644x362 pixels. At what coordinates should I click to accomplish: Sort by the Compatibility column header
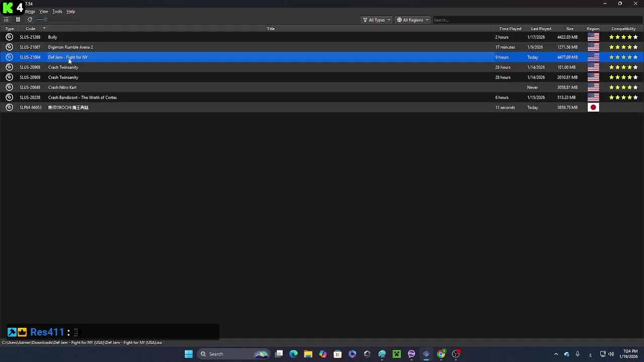click(x=623, y=29)
